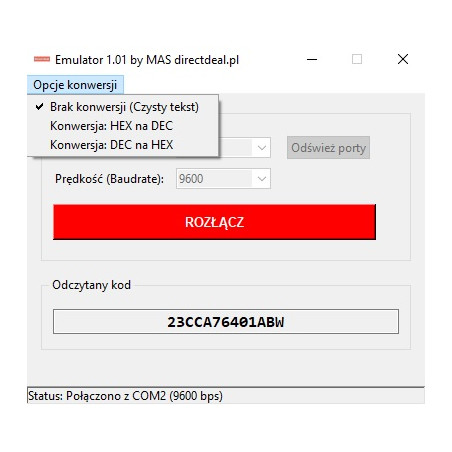
Task: Click the maximize button in title bar
Action: click(x=357, y=60)
